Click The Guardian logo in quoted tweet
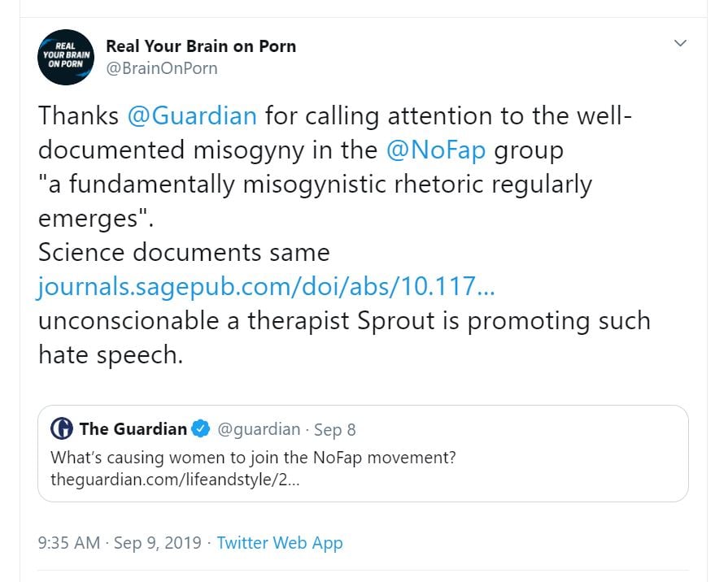Screen dimensions: 728x582 [x=62, y=428]
